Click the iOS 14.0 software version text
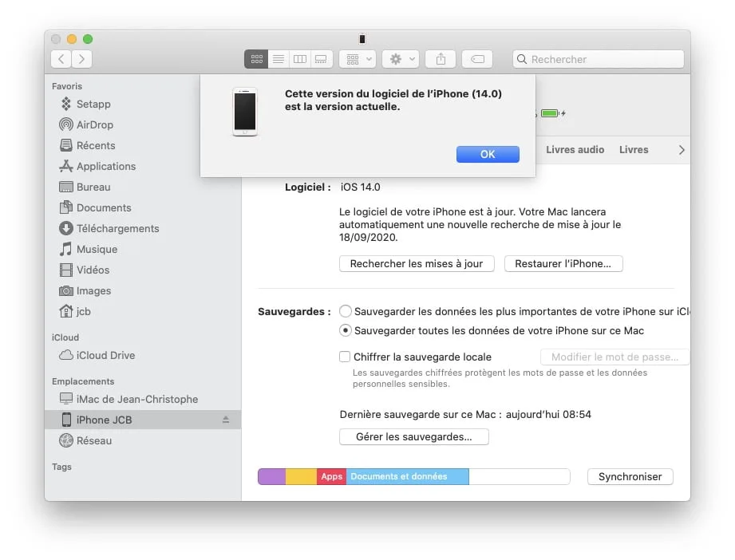 tap(360, 187)
